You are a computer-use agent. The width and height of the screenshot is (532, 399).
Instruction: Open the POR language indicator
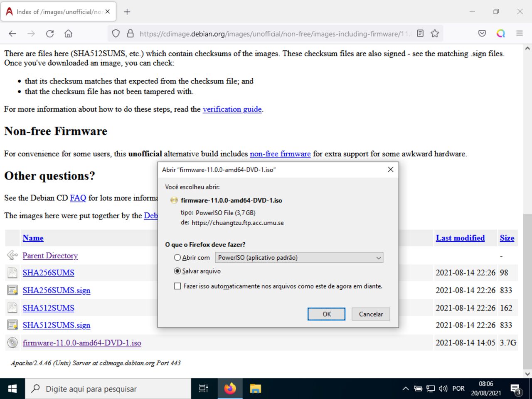click(x=458, y=389)
